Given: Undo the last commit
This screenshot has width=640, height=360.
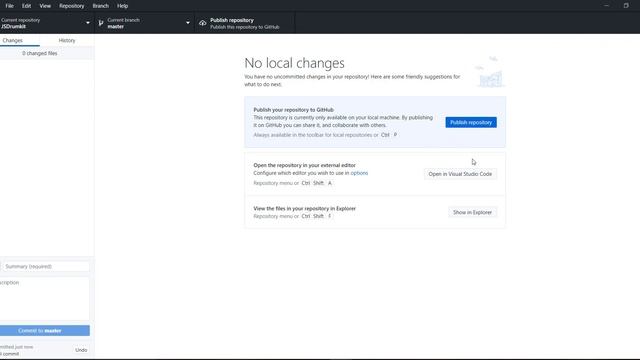Looking at the screenshot, I should [x=81, y=350].
